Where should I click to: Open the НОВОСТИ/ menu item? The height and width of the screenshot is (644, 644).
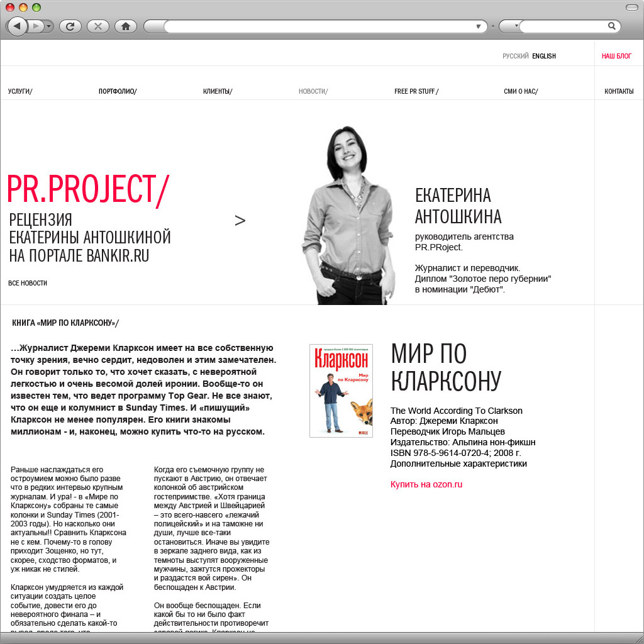[x=313, y=91]
